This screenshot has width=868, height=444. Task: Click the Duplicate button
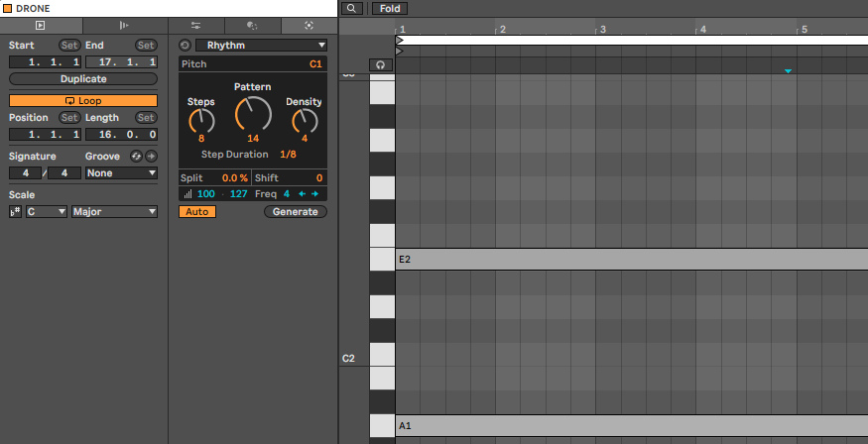click(83, 79)
